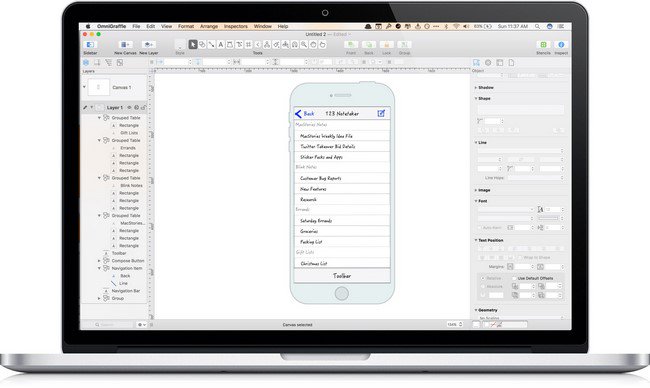Click the canvas zoom percentage stepper
This screenshot has width=650, height=388.
pos(461,325)
